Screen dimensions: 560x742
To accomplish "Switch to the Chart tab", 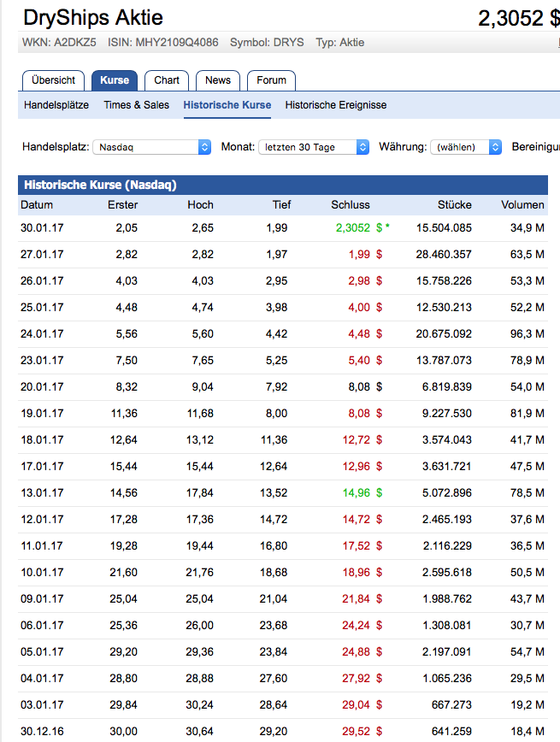I will (167, 80).
